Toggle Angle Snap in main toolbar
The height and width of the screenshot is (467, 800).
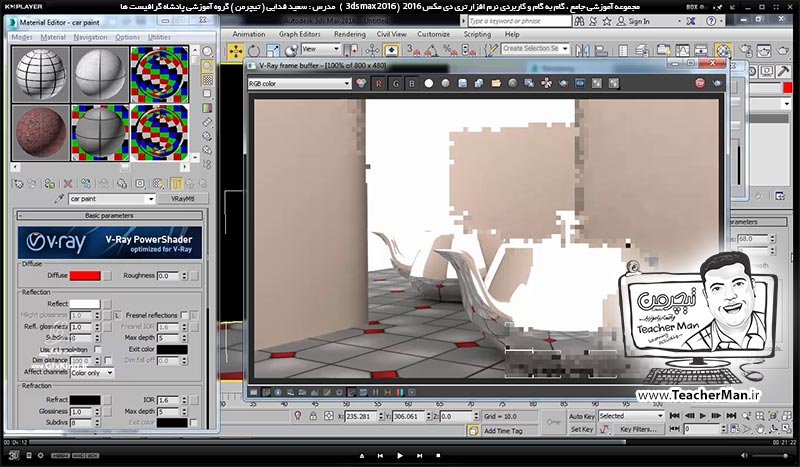(431, 50)
